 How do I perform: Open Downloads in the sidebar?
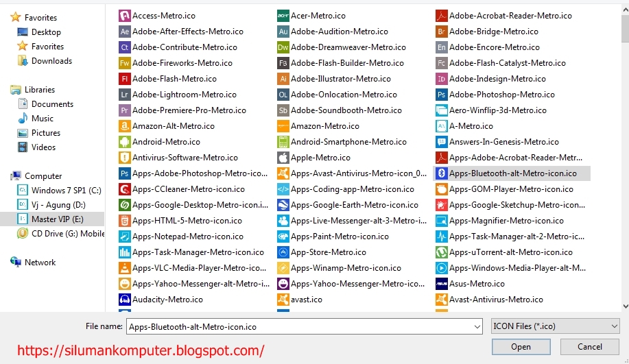pyautogui.click(x=45, y=61)
